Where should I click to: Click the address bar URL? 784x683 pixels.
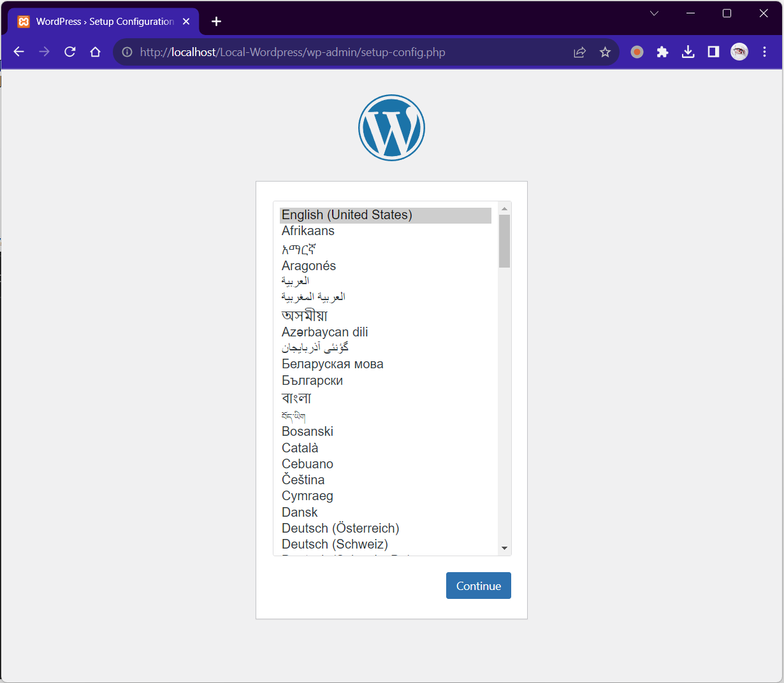(x=293, y=52)
